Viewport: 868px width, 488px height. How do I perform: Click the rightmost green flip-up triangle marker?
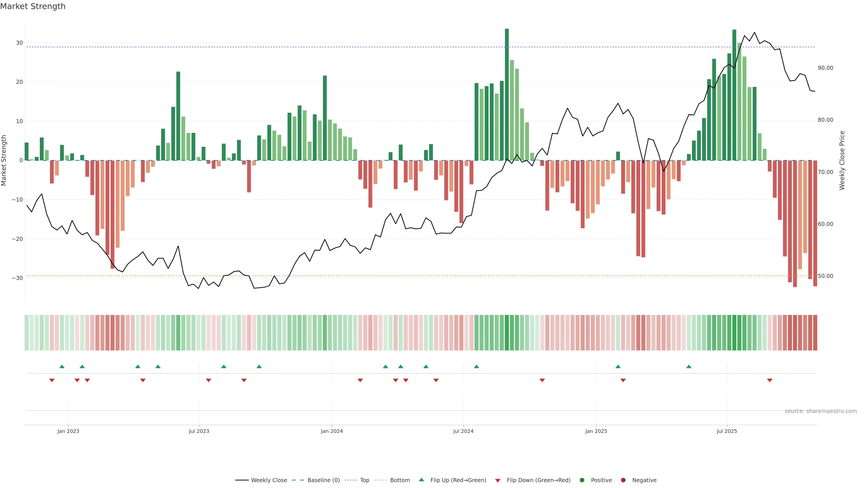(689, 366)
